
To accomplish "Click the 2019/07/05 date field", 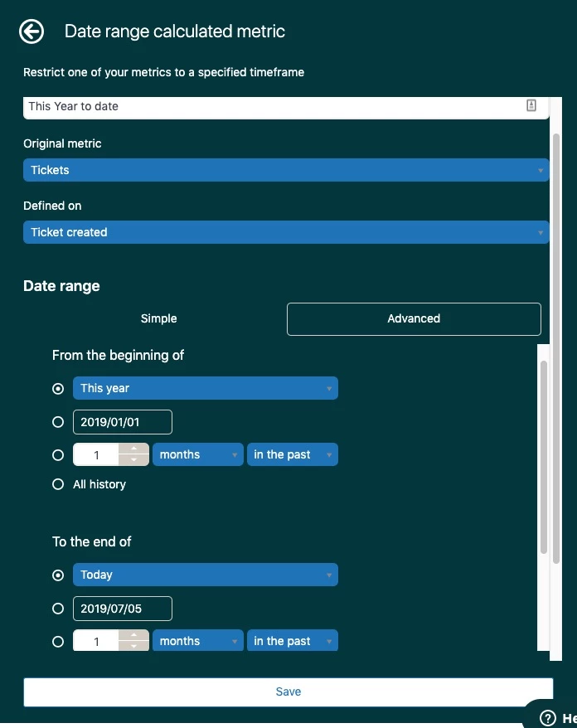I will click(x=123, y=609).
